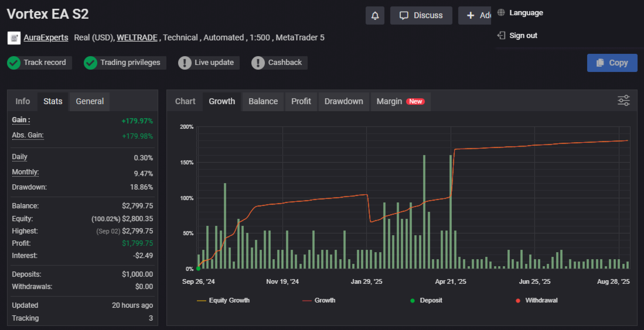Click the Language globe icon
This screenshot has height=330, width=644.
pyautogui.click(x=501, y=13)
